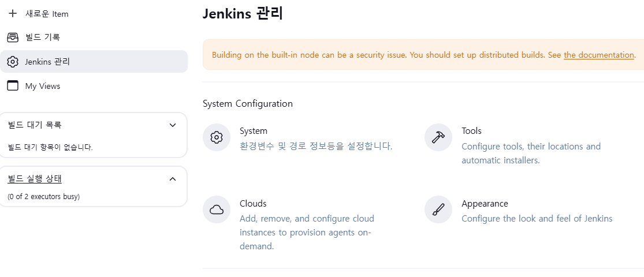The width and height of the screenshot is (644, 277).
Task: Open the 빌드 실행 상태 link
Action: click(35, 178)
